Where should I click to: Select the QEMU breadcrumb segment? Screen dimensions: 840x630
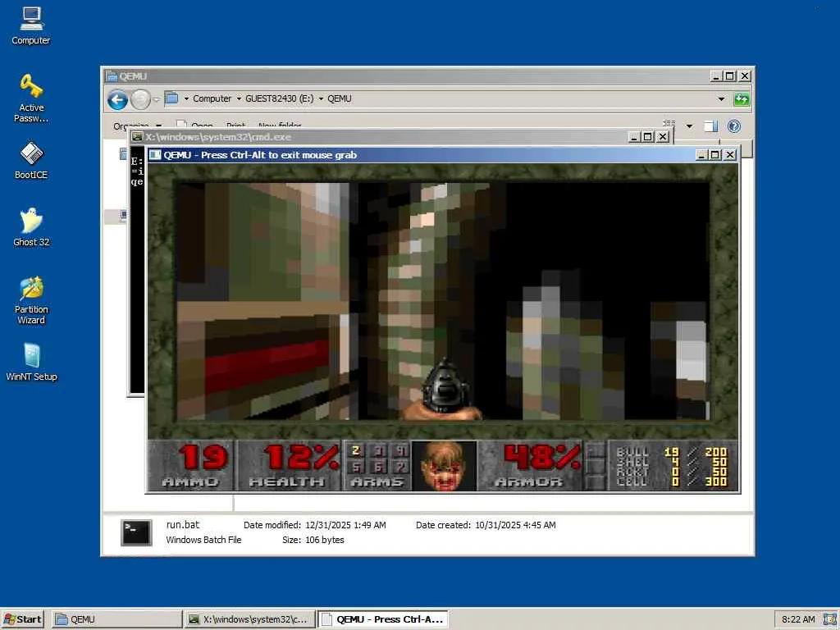pyautogui.click(x=339, y=98)
